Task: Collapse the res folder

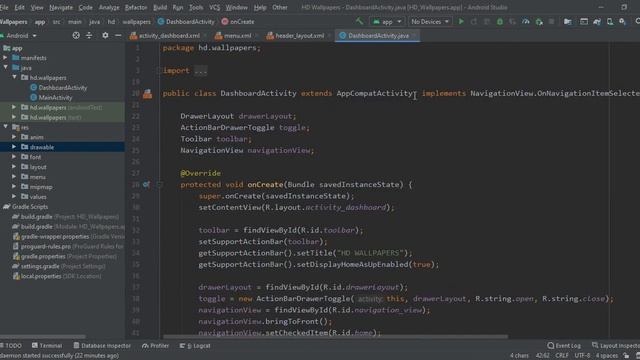Action: 5,127
